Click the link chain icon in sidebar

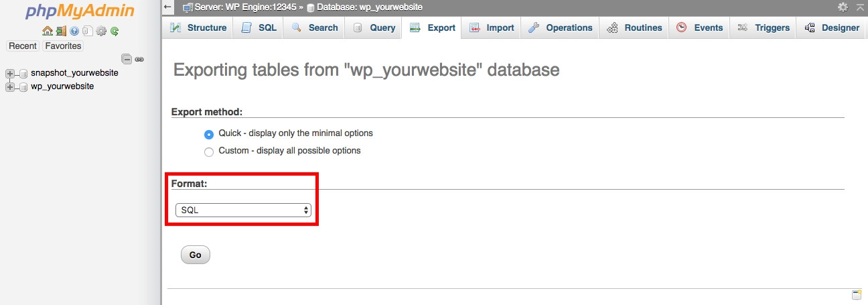tap(139, 59)
